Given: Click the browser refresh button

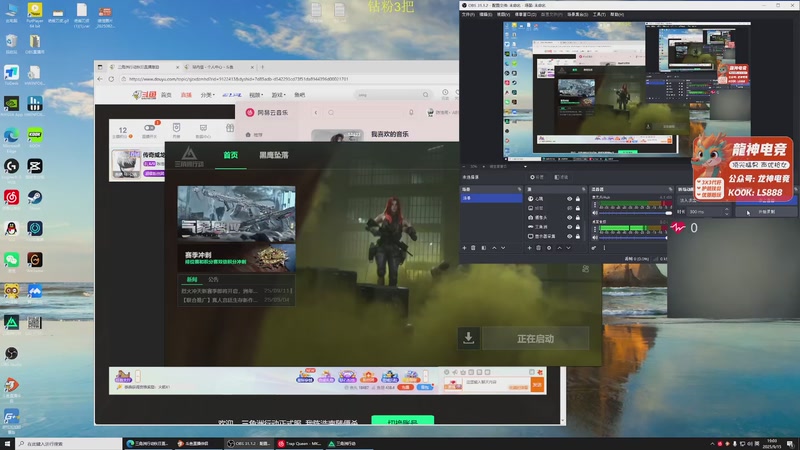Looking at the screenshot, I should click(x=111, y=79).
